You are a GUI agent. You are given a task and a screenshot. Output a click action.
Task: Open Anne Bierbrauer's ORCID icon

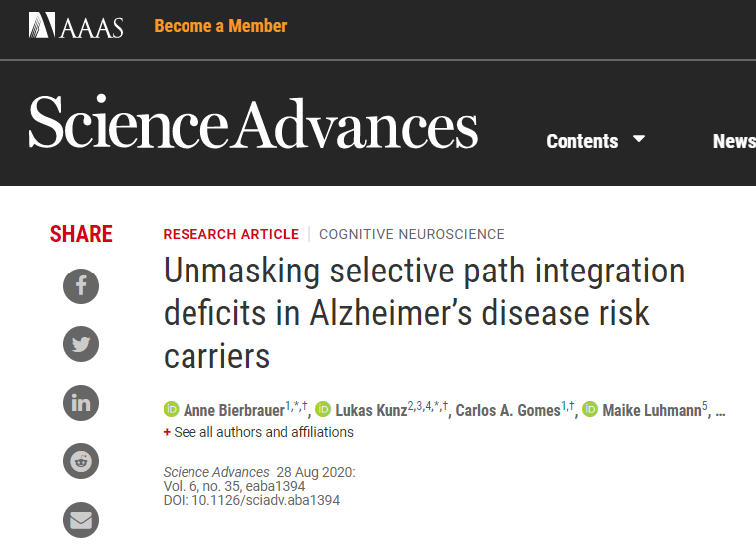click(171, 410)
